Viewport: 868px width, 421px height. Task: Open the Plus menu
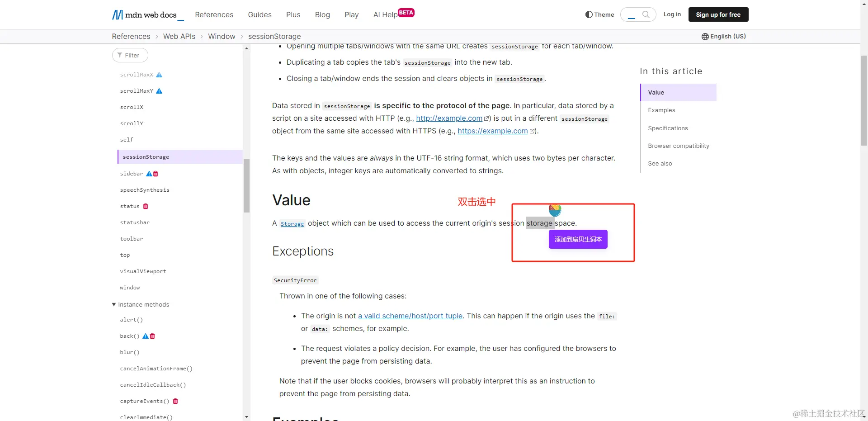click(x=293, y=14)
